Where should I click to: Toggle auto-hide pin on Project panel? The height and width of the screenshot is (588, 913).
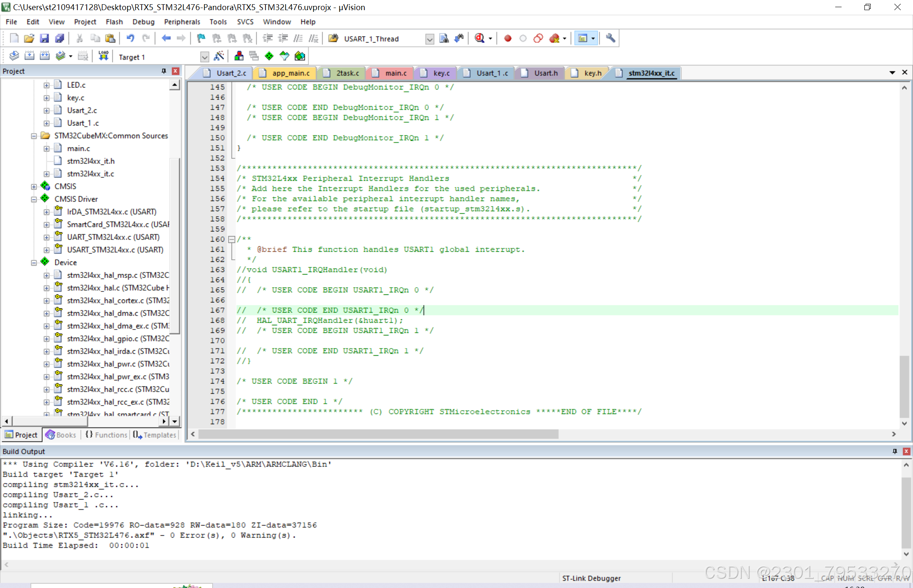[x=164, y=71]
